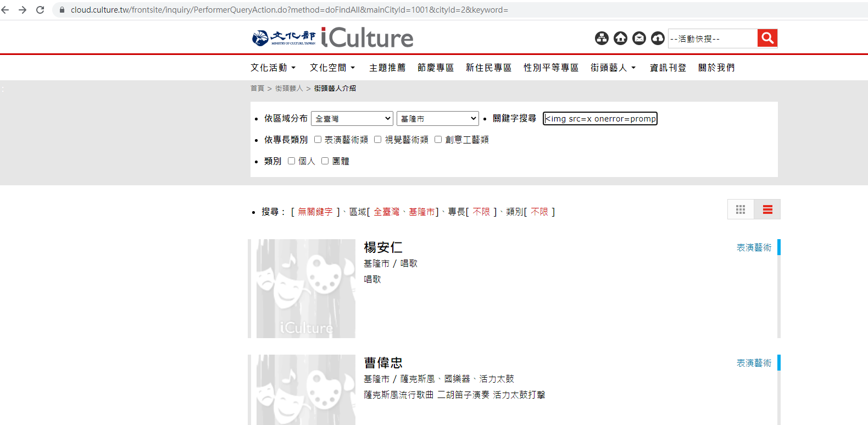Open the 新住民專區 menu item

tap(488, 68)
